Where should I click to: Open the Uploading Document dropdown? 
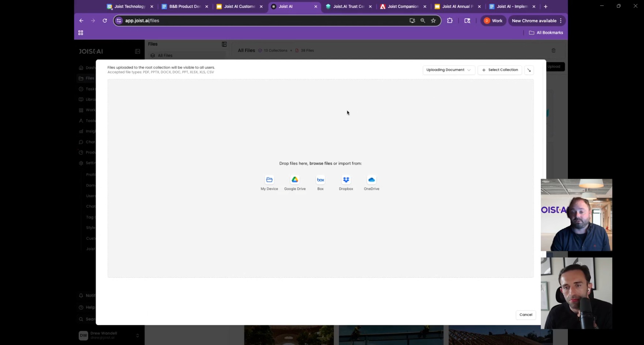[x=449, y=70]
